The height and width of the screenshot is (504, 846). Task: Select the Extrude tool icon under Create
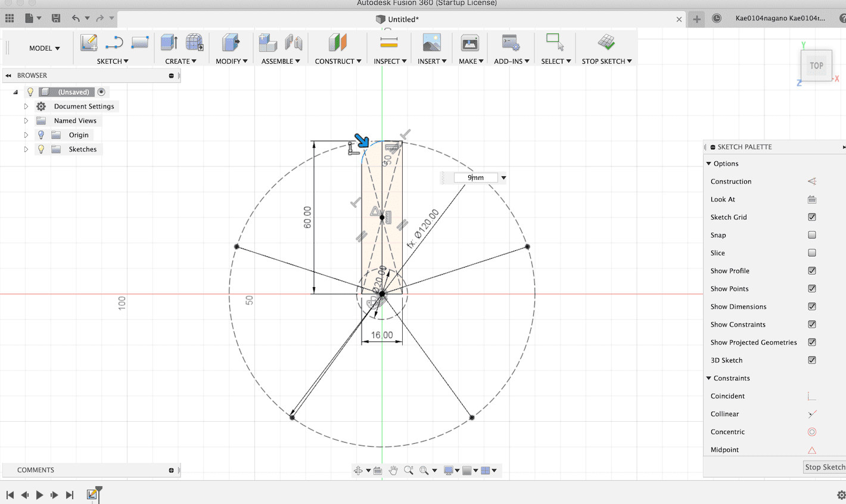pyautogui.click(x=169, y=43)
